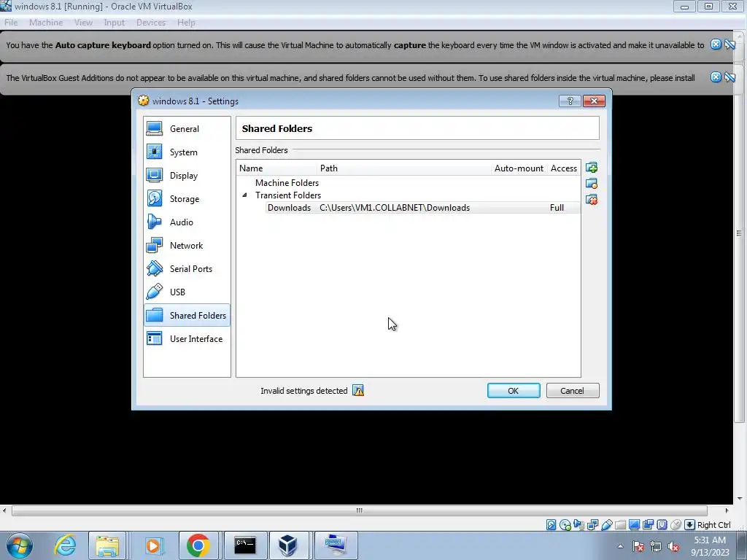The height and width of the screenshot is (560, 747).
Task: Suppress the Auto capture keyboard message permanently
Action: pos(729,44)
